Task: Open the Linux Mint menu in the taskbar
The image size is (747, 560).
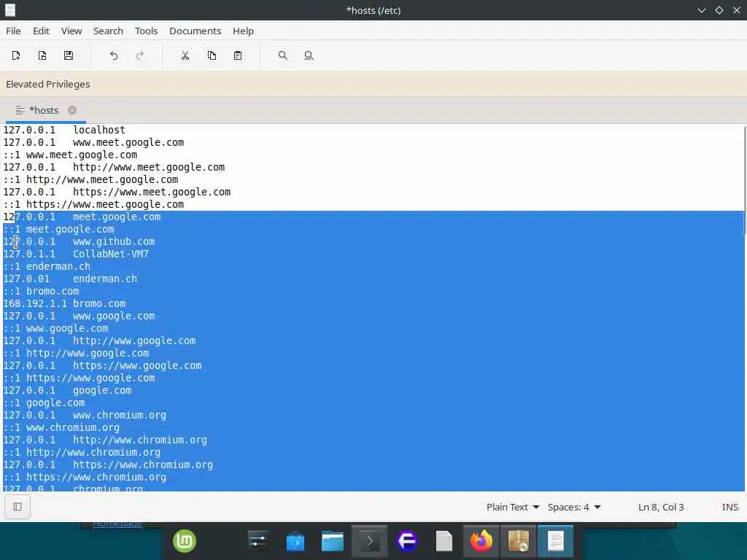Action: 185,542
